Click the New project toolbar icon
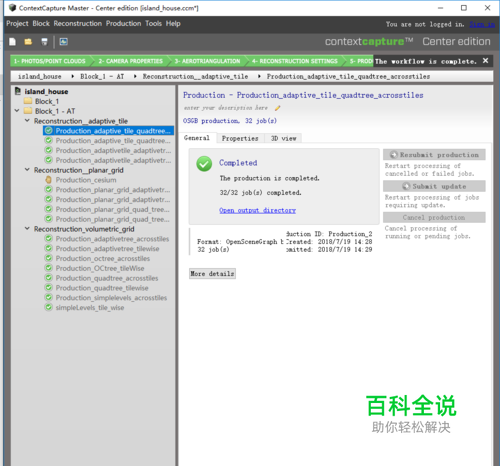This screenshot has height=466, width=500. tap(13, 42)
